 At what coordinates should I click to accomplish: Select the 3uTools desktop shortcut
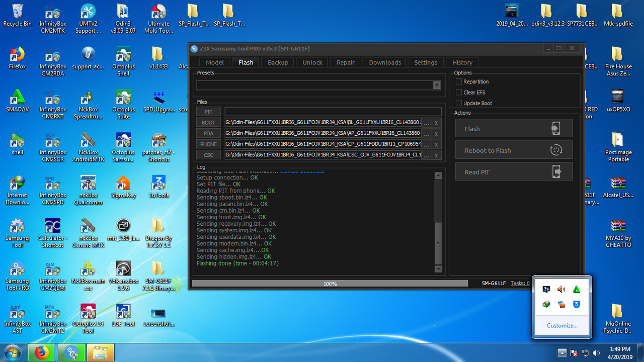158,187
